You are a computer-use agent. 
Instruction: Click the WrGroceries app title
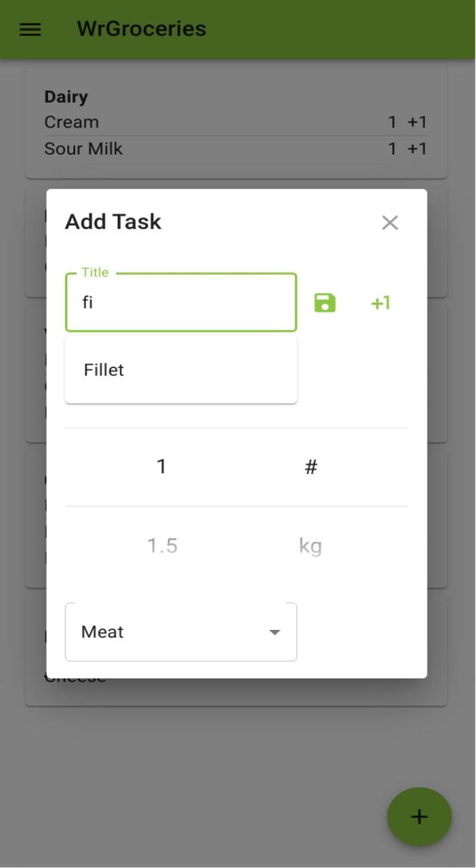[140, 29]
